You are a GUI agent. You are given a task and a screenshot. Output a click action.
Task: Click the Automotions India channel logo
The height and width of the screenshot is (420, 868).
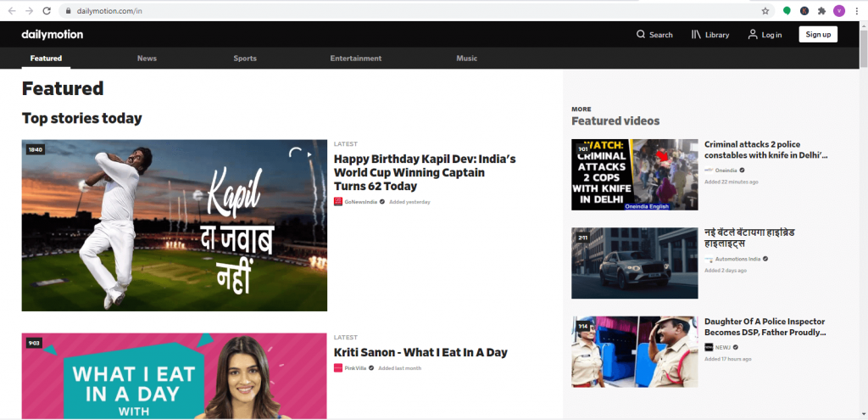pos(709,259)
